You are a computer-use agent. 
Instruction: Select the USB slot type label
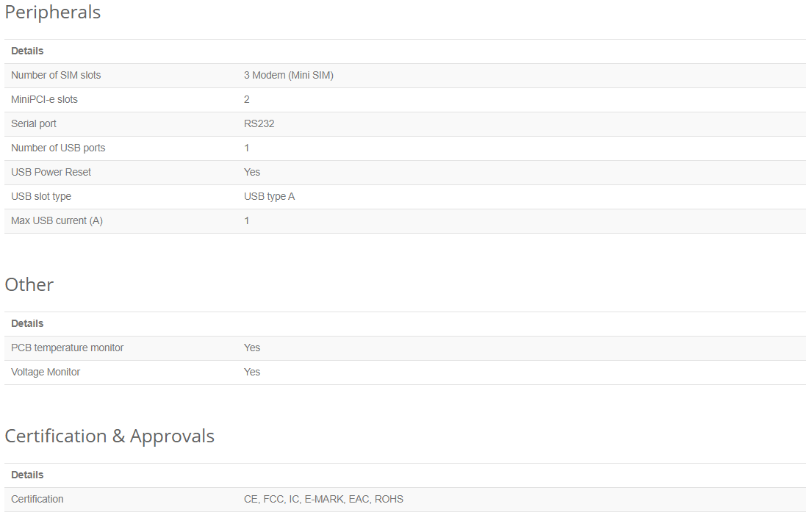tap(41, 196)
